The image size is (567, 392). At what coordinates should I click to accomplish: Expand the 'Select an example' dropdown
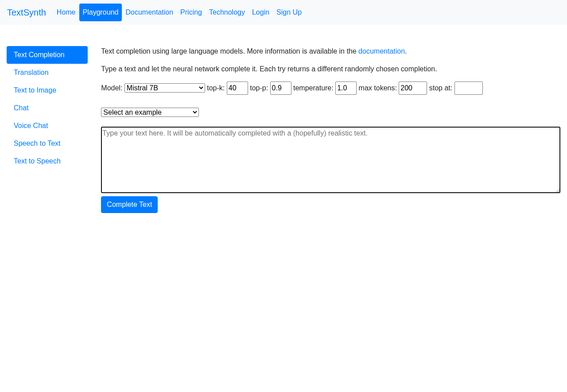(150, 111)
